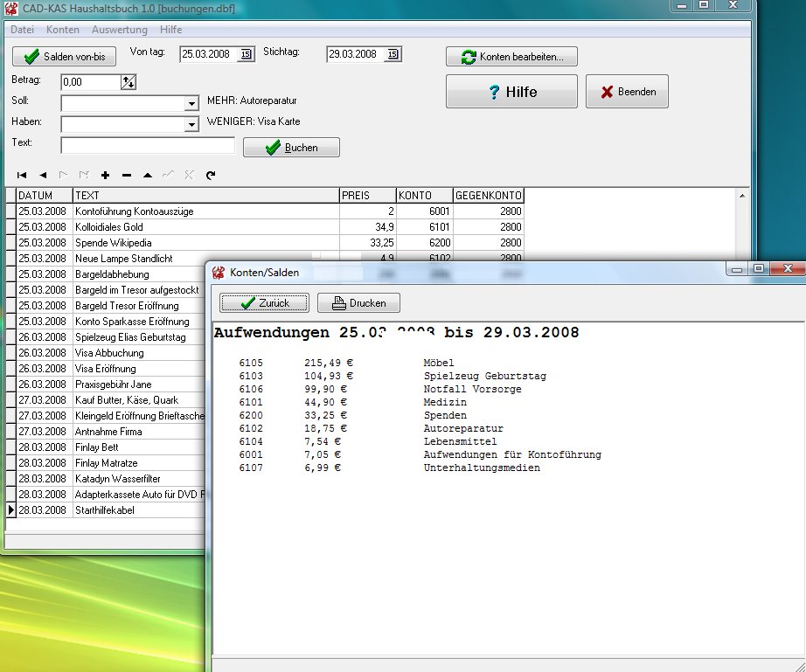The width and height of the screenshot is (806, 672).
Task: Refresh data with circular arrow icon
Action: [x=211, y=176]
